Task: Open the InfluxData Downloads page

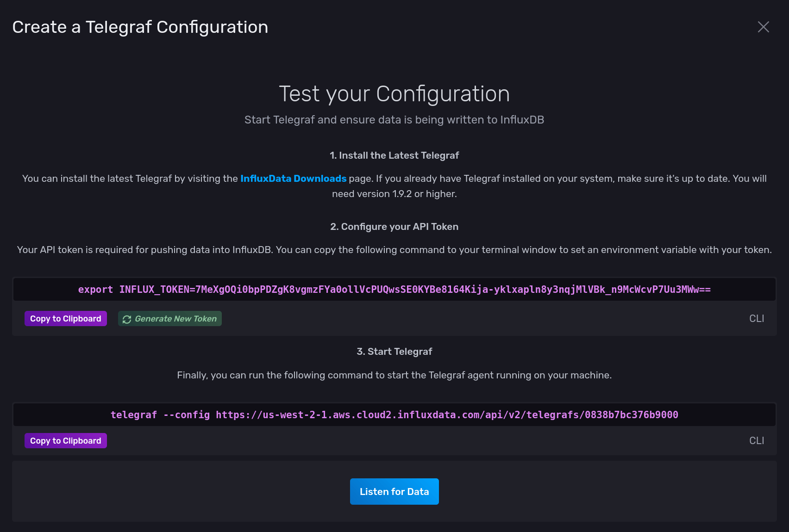Action: [x=293, y=178]
